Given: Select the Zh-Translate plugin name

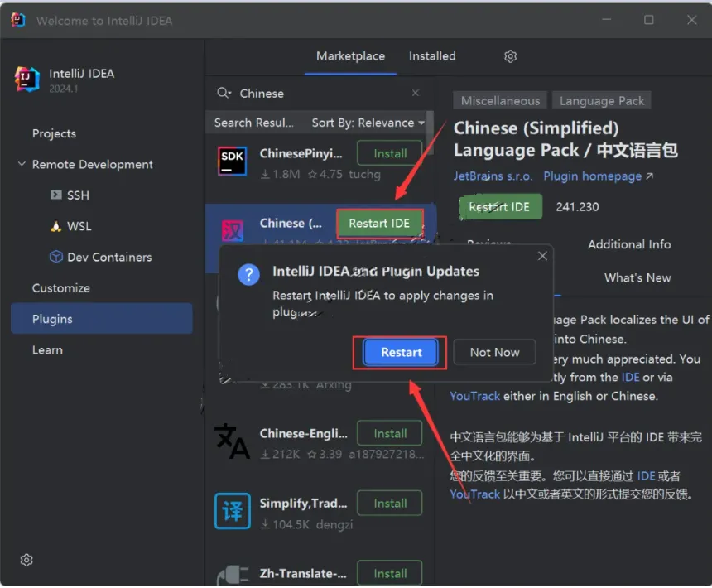Looking at the screenshot, I should pos(303,573).
